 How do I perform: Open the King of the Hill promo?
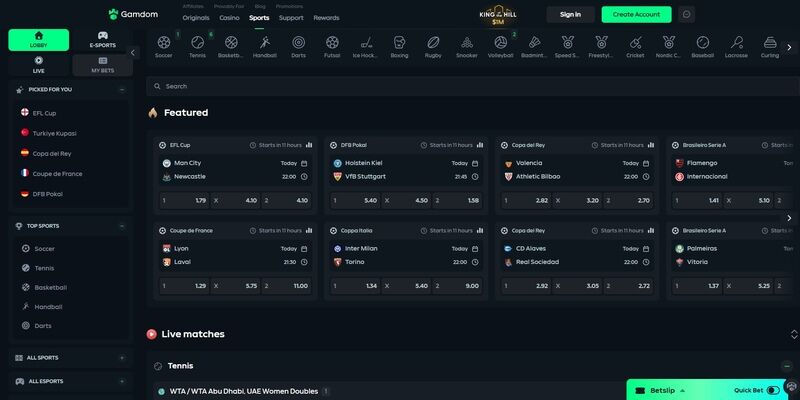pos(498,15)
